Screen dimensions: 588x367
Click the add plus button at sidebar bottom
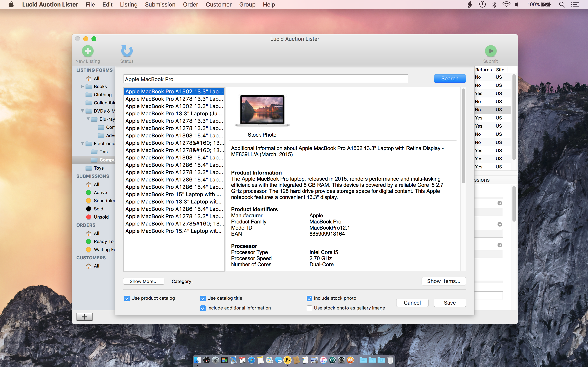click(84, 317)
